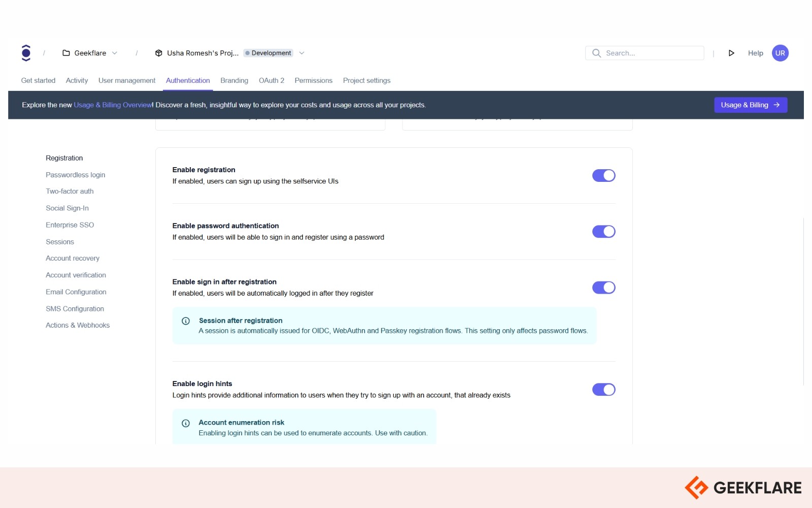Open the Project settings tab

pyautogui.click(x=367, y=80)
